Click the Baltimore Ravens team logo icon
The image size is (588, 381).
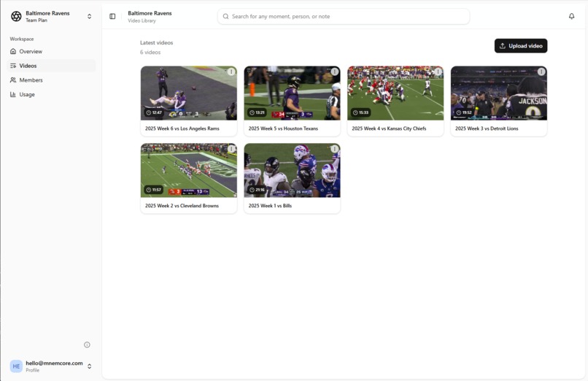[16, 16]
